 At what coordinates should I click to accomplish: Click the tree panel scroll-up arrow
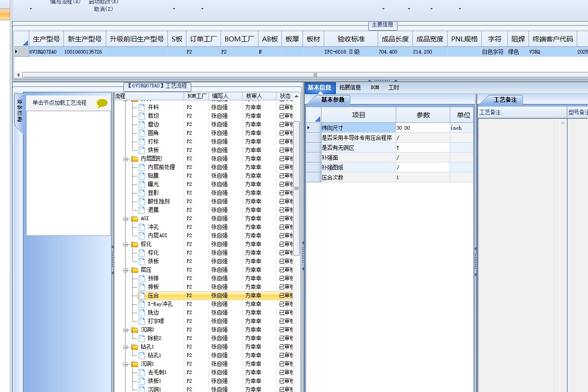(296, 96)
